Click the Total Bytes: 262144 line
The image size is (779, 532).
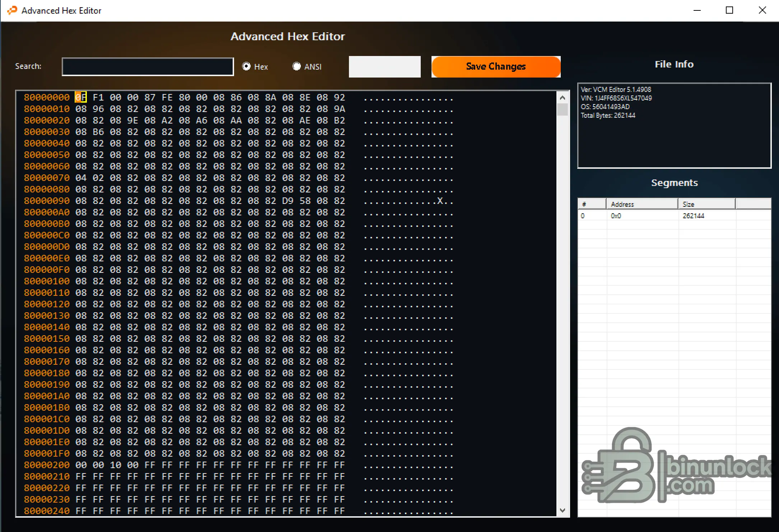608,115
